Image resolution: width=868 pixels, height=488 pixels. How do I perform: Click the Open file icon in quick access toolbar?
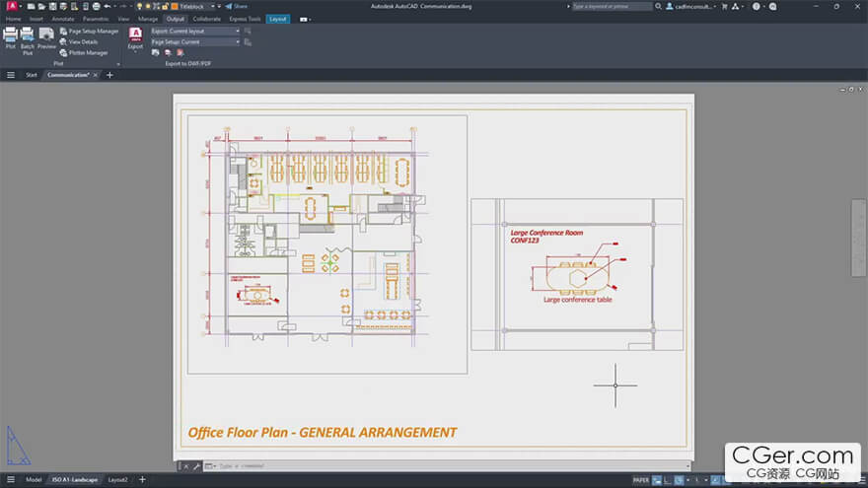[41, 7]
